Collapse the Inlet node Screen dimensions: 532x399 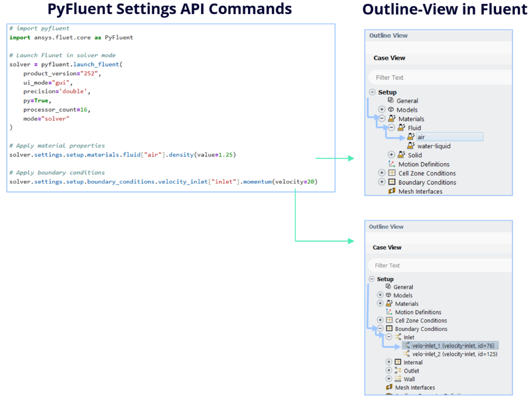click(389, 337)
